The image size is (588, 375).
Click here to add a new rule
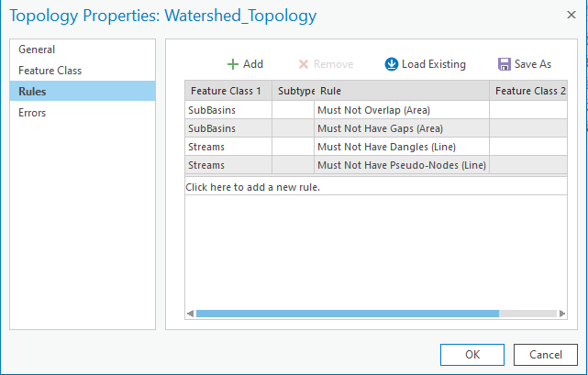pyautogui.click(x=252, y=187)
